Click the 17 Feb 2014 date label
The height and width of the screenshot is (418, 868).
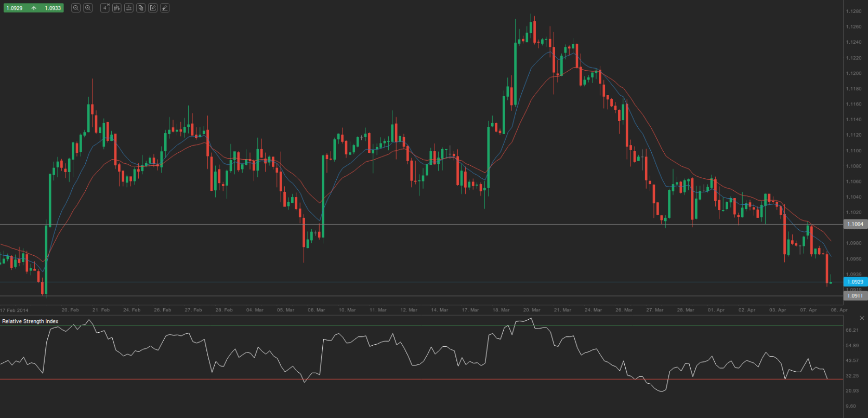pyautogui.click(x=15, y=310)
